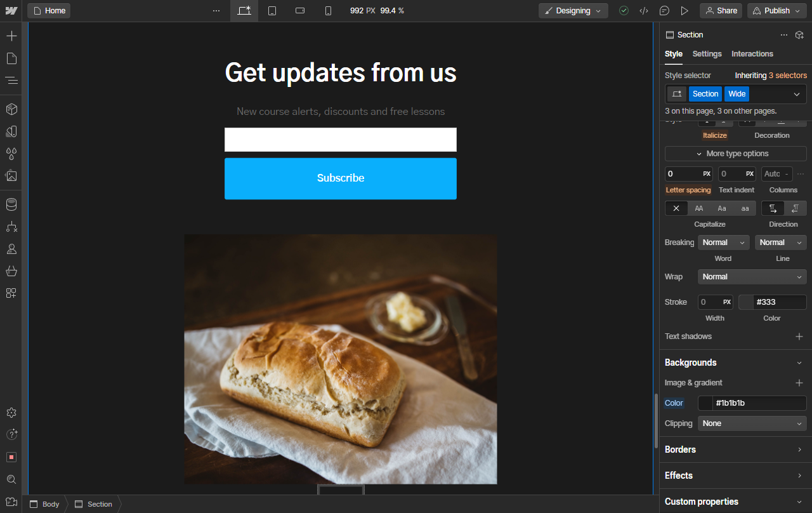Add a text shadow
The height and width of the screenshot is (513, 812).
pyautogui.click(x=799, y=336)
